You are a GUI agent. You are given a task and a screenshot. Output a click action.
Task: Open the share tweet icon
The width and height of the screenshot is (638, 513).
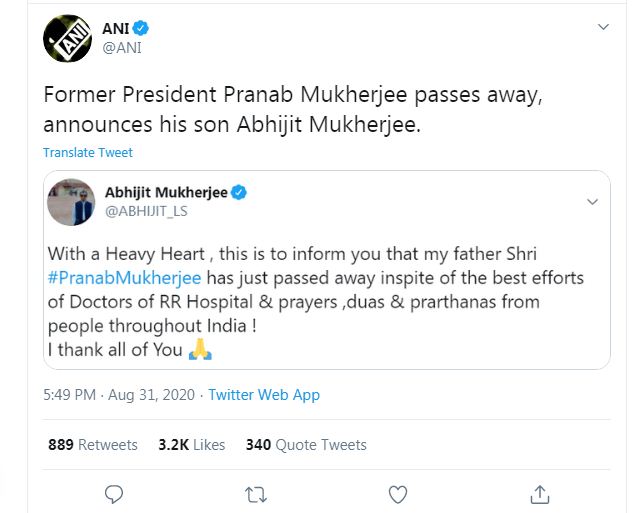[539, 493]
